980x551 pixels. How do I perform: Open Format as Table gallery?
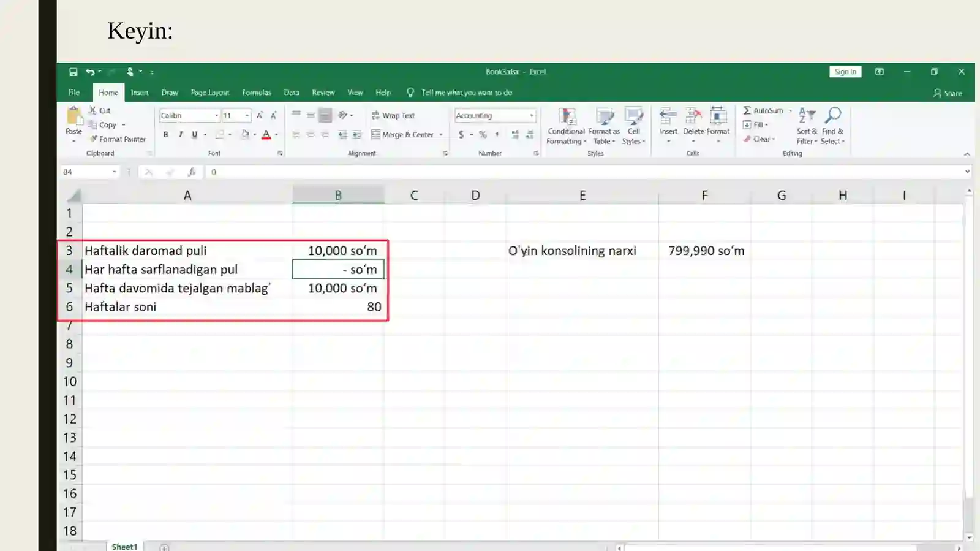point(604,126)
